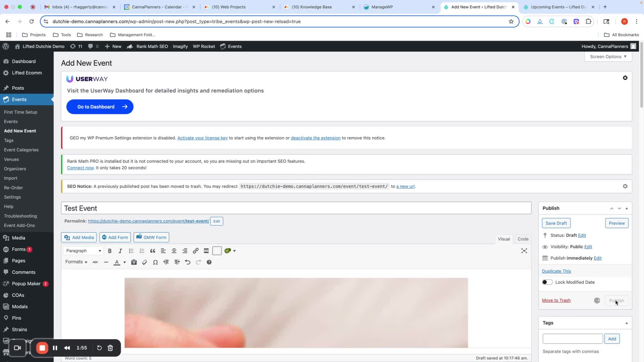Toggle the Lock Modified Date switch
644x362 pixels.
(x=547, y=282)
